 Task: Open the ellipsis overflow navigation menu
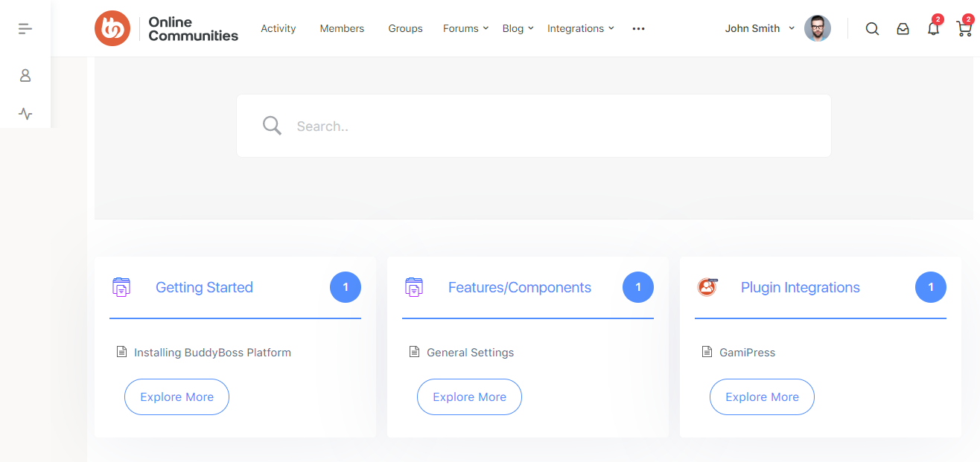(638, 28)
